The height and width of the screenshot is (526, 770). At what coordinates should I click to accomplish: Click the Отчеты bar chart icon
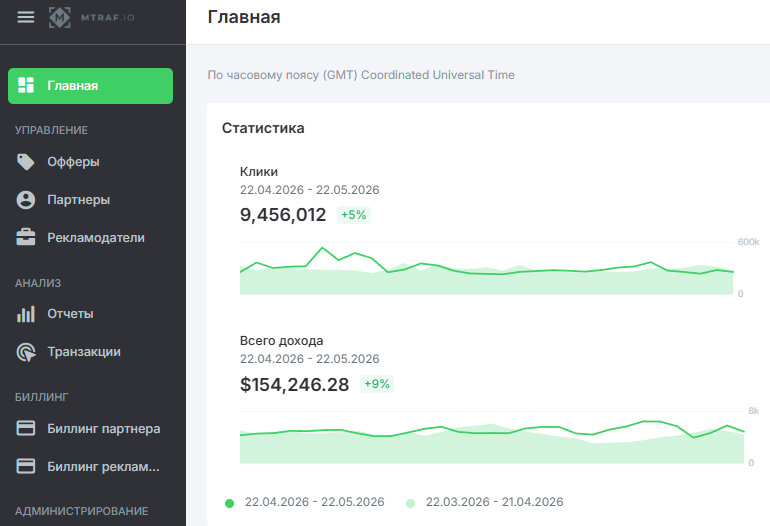26,314
